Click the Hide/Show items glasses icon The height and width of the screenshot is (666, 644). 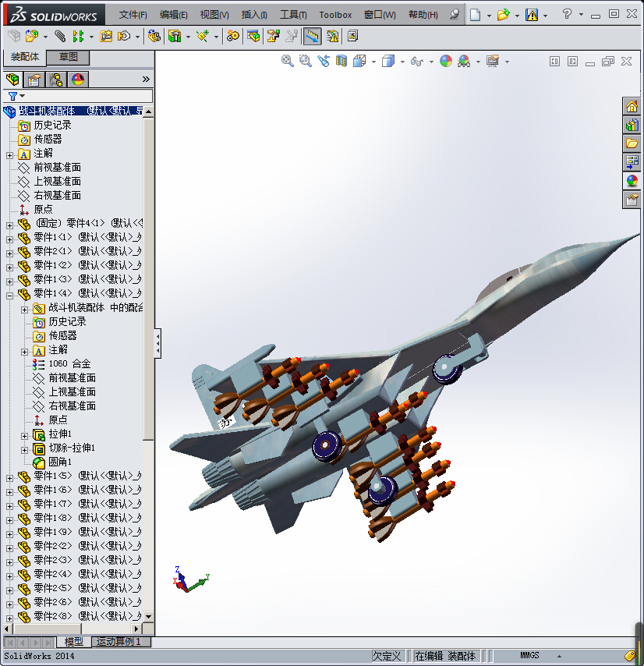click(x=417, y=62)
